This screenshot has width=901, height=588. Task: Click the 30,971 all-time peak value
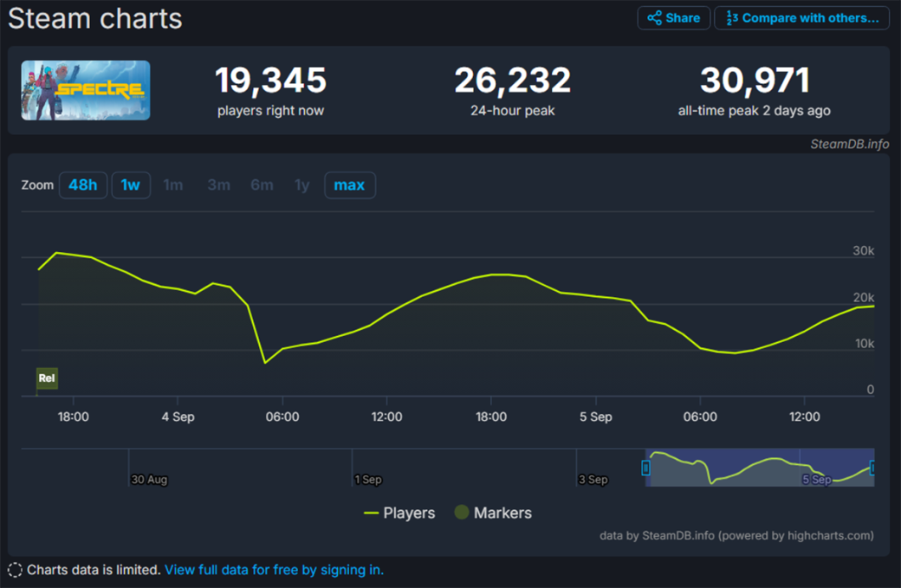click(x=755, y=80)
